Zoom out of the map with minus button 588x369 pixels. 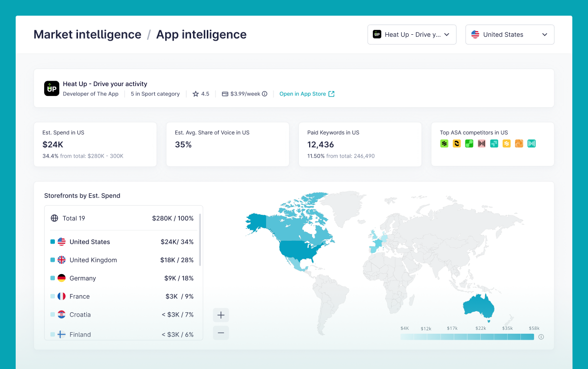[221, 333]
